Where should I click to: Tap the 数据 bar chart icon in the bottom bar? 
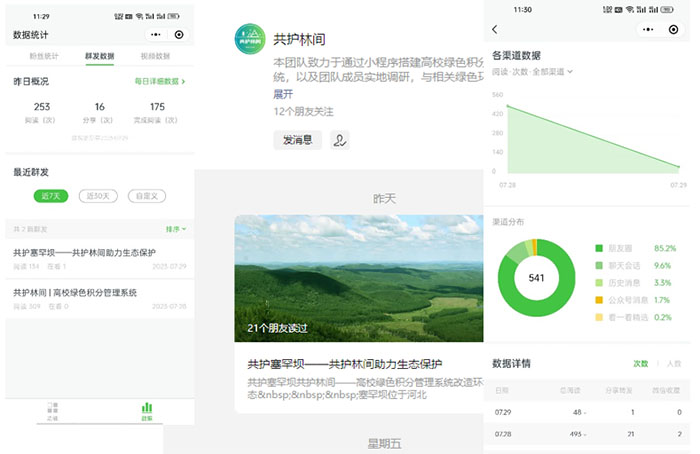click(x=147, y=410)
